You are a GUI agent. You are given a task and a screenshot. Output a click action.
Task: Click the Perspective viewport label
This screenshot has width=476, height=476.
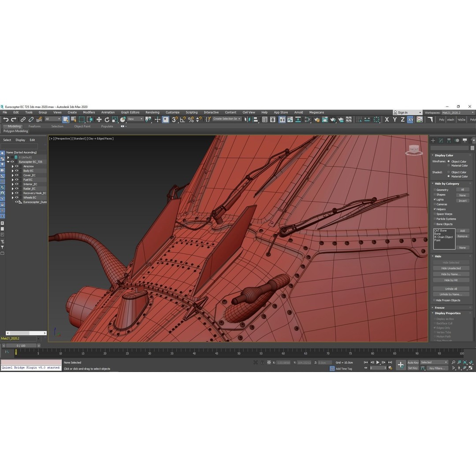[63, 138]
